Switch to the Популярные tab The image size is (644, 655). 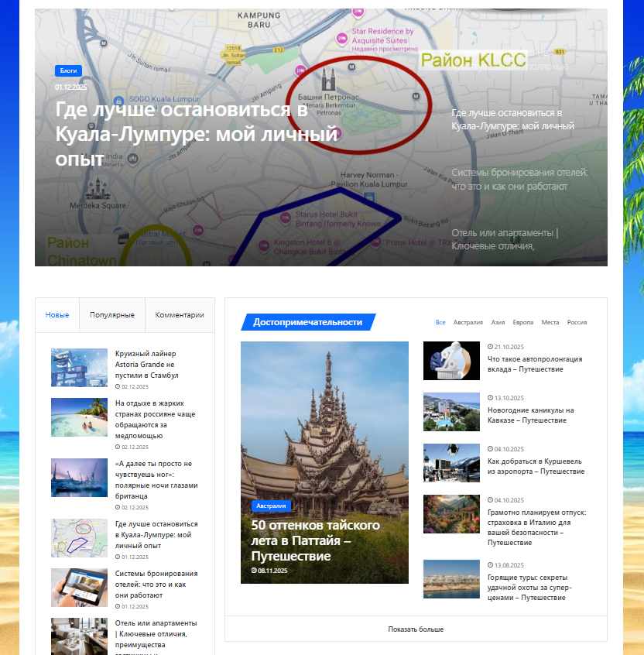pos(112,315)
